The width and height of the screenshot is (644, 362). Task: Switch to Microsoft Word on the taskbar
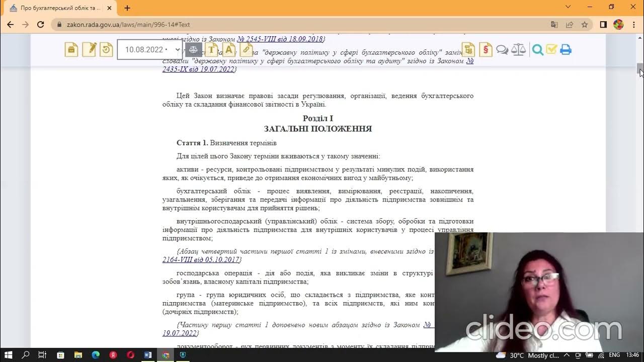pyautogui.click(x=148, y=355)
